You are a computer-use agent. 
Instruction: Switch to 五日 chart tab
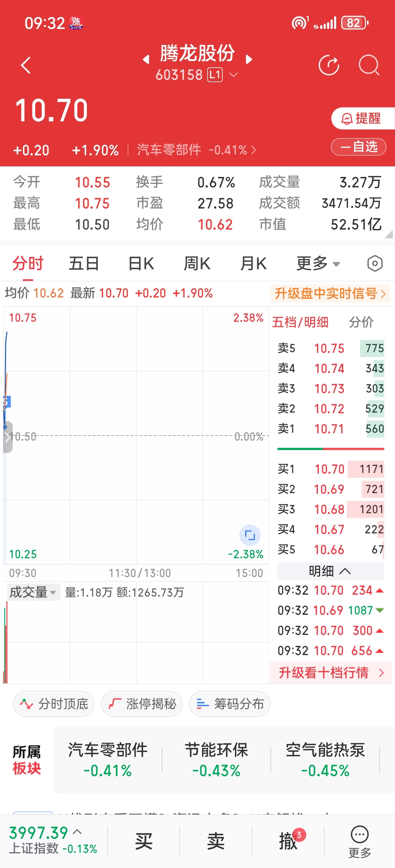pos(84,263)
